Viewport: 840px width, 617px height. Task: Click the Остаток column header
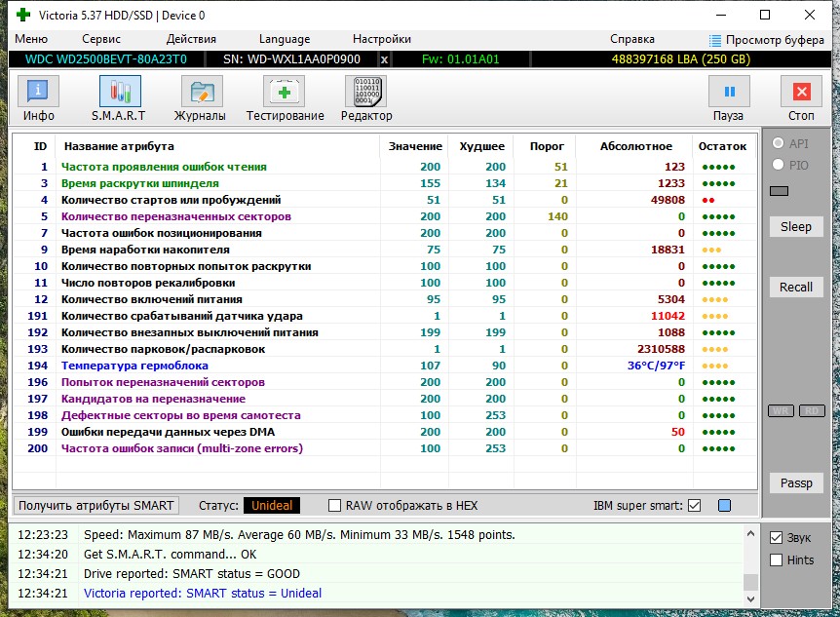pos(722,146)
